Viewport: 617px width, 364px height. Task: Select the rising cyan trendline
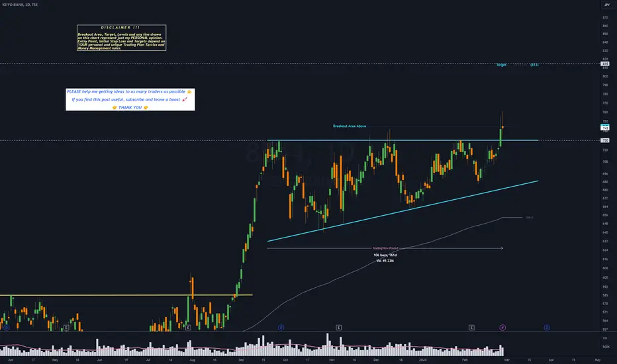click(x=403, y=211)
